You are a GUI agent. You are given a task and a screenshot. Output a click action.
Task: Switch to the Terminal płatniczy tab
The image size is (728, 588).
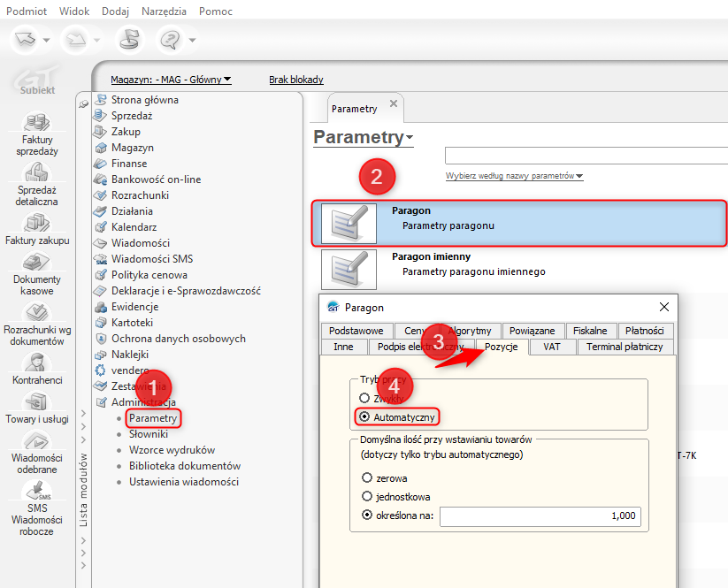click(x=625, y=347)
